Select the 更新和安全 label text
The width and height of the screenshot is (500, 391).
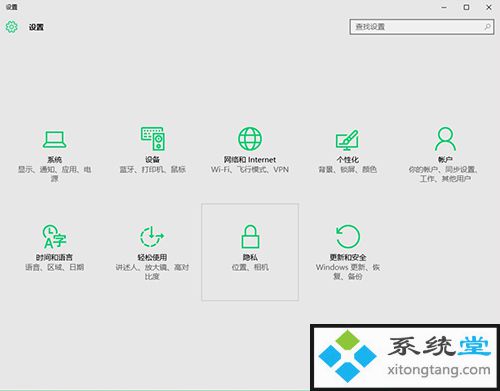point(348,257)
